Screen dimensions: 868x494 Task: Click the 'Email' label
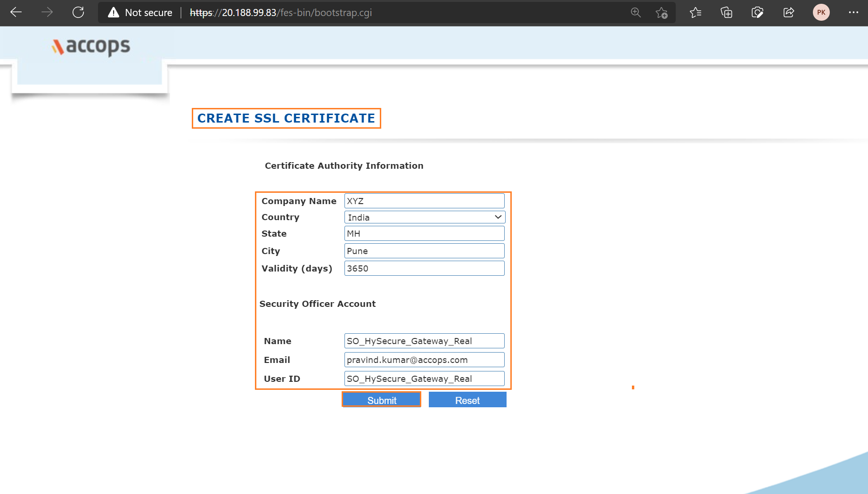277,360
